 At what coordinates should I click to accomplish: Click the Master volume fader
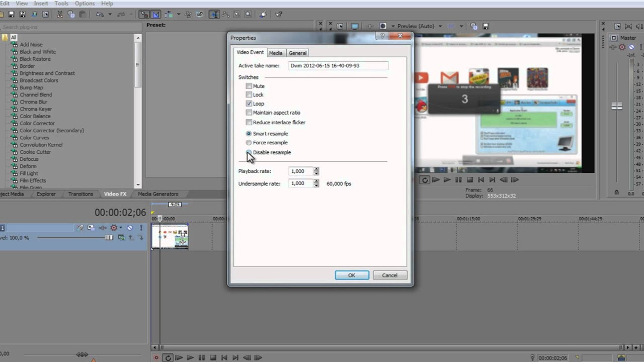tap(616, 106)
